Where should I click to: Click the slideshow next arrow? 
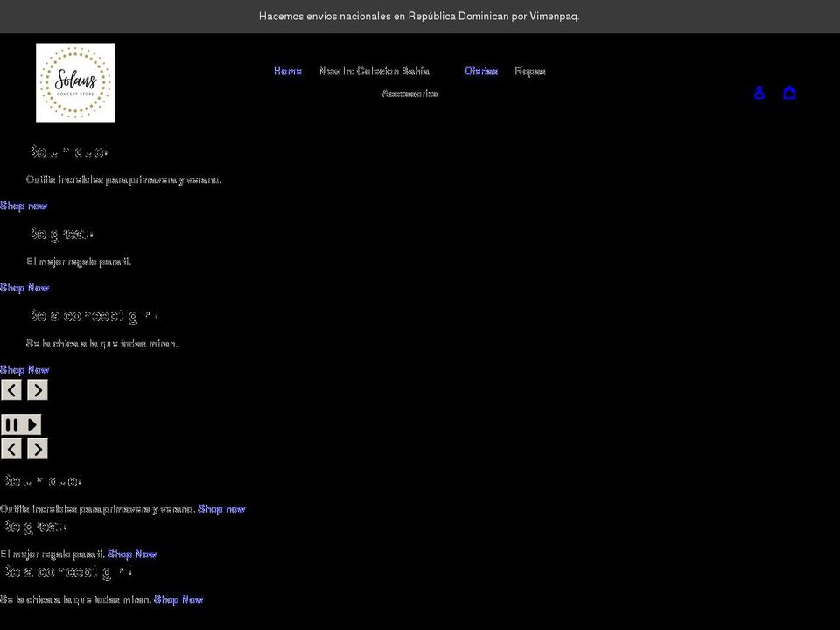[x=37, y=389]
